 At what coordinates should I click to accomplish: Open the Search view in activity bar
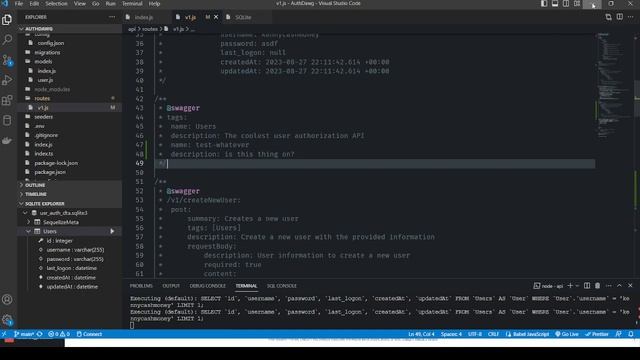point(7,40)
